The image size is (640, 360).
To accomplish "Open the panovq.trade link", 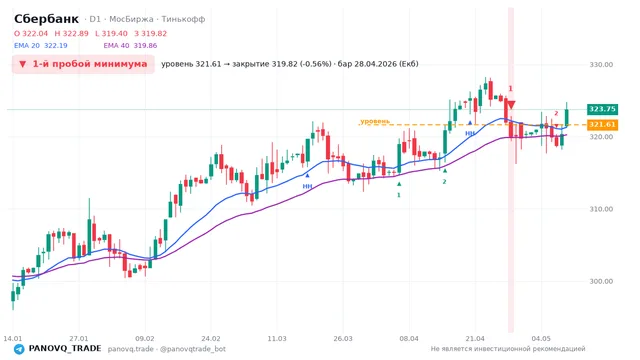I will click(x=131, y=349).
